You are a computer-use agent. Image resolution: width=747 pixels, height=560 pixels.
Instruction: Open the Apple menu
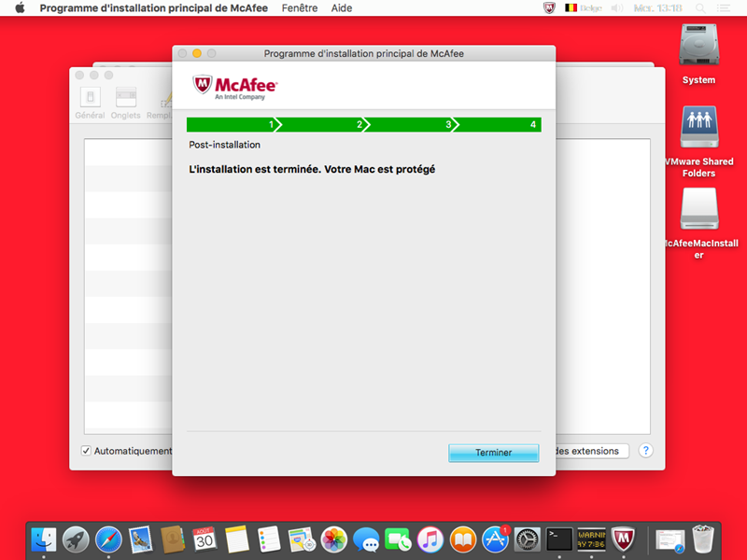20,8
